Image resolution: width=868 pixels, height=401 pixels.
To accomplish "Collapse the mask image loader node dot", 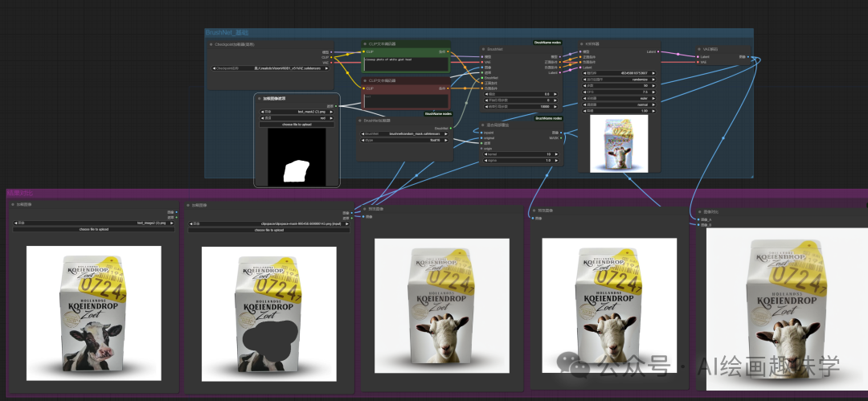I will (x=259, y=98).
